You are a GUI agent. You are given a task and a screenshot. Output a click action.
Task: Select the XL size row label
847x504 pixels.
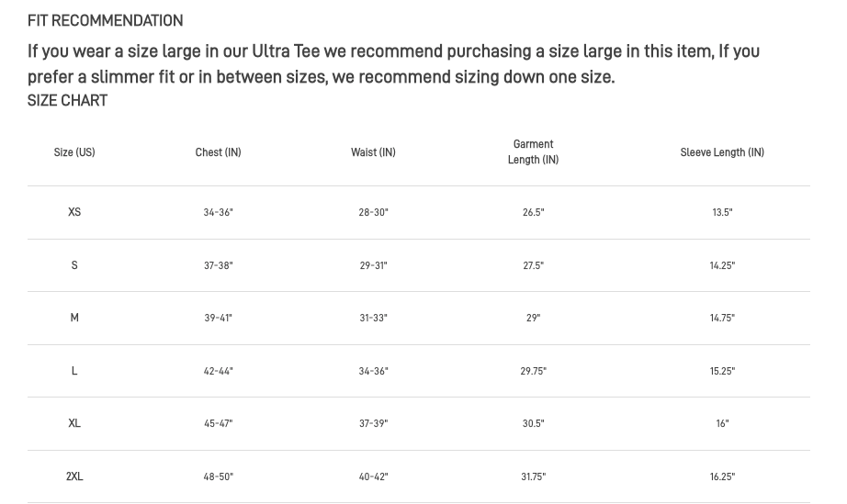[74, 423]
